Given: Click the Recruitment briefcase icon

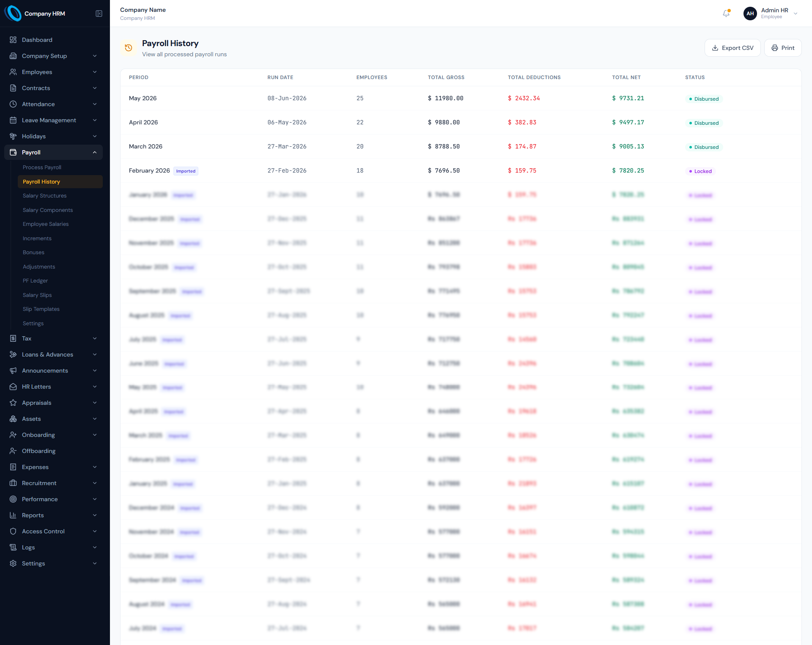Looking at the screenshot, I should tap(13, 483).
